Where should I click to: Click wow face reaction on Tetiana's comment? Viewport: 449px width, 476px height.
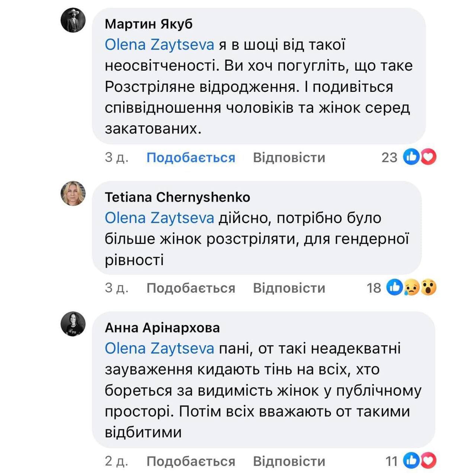[429, 287]
